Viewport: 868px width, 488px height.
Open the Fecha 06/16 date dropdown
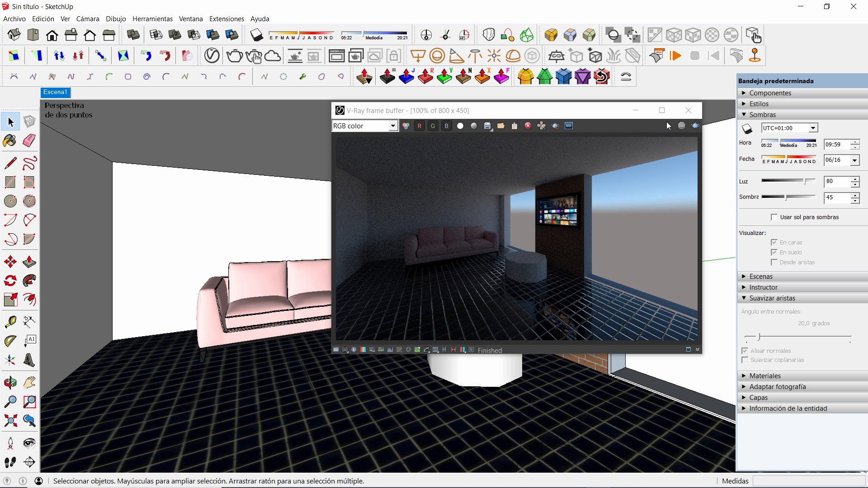[x=854, y=160]
